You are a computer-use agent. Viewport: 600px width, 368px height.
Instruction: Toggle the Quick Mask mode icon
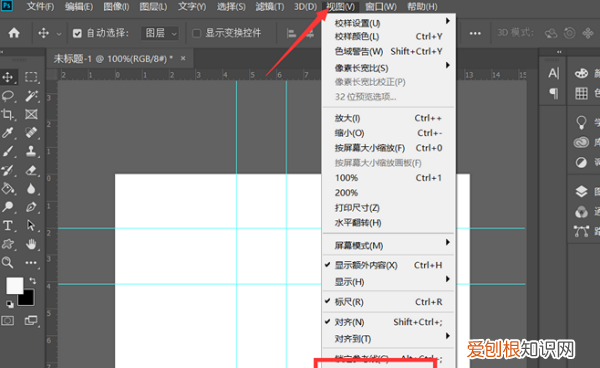pyautogui.click(x=8, y=321)
